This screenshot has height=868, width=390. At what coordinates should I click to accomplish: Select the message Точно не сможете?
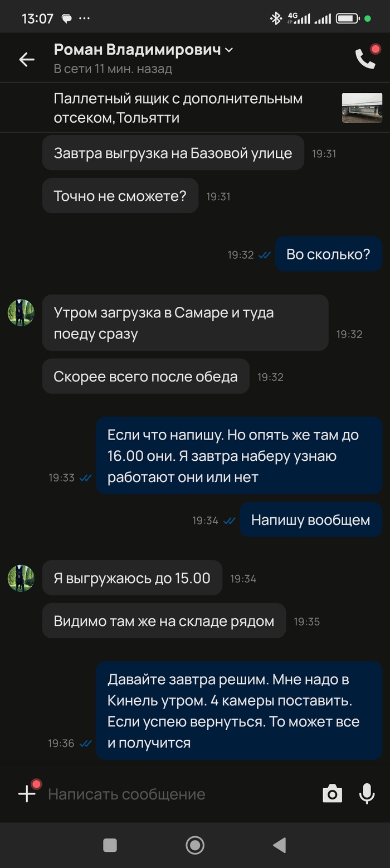120,196
